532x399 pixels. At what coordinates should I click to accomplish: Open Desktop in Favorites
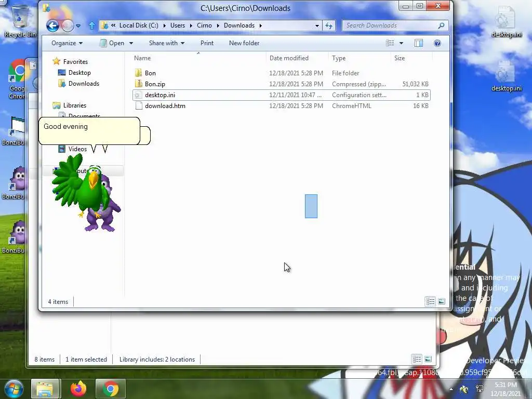(x=79, y=73)
